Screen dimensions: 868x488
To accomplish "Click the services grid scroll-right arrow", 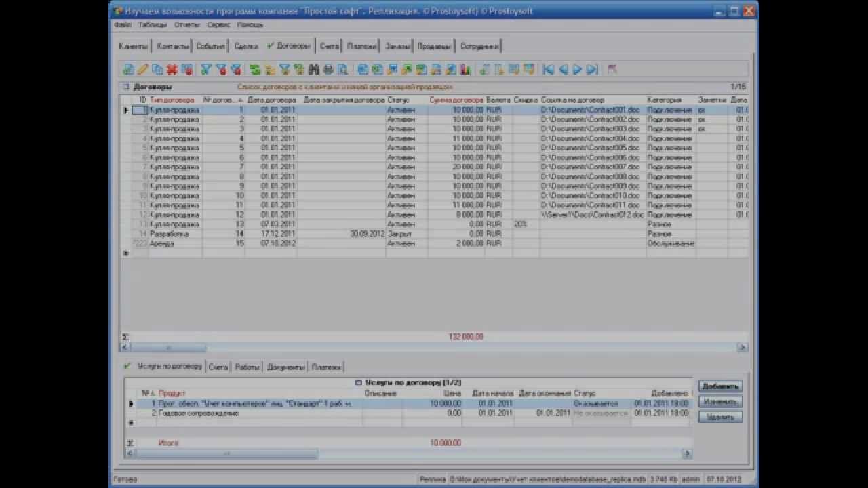I will [686, 453].
